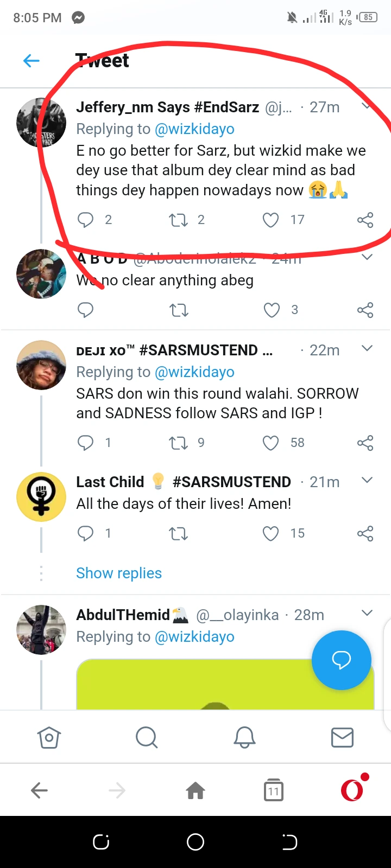Tap the blue floating reply button
The height and width of the screenshot is (868, 391).
(341, 660)
